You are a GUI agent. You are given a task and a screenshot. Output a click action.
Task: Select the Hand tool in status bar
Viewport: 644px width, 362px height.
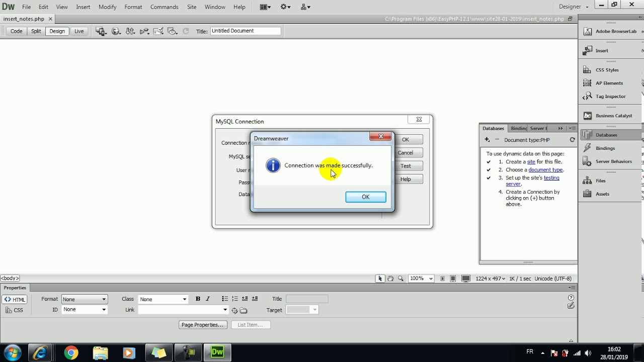coord(390,279)
